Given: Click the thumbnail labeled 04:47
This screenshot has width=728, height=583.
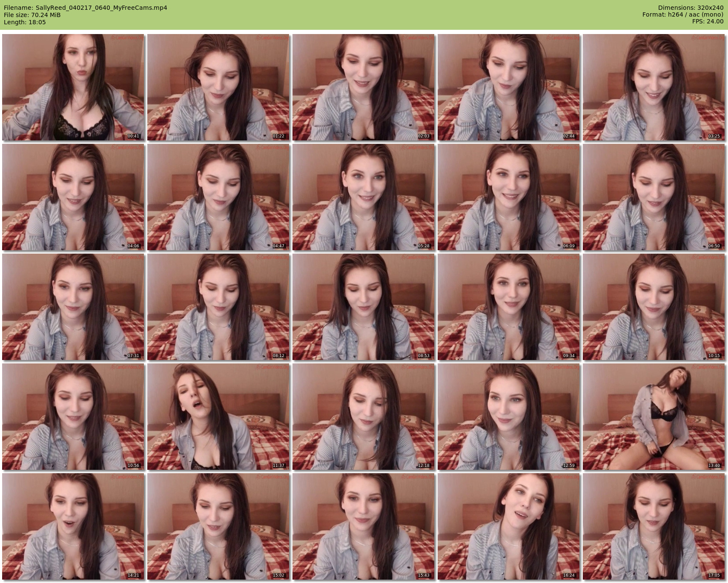Looking at the screenshot, I should 218,197.
